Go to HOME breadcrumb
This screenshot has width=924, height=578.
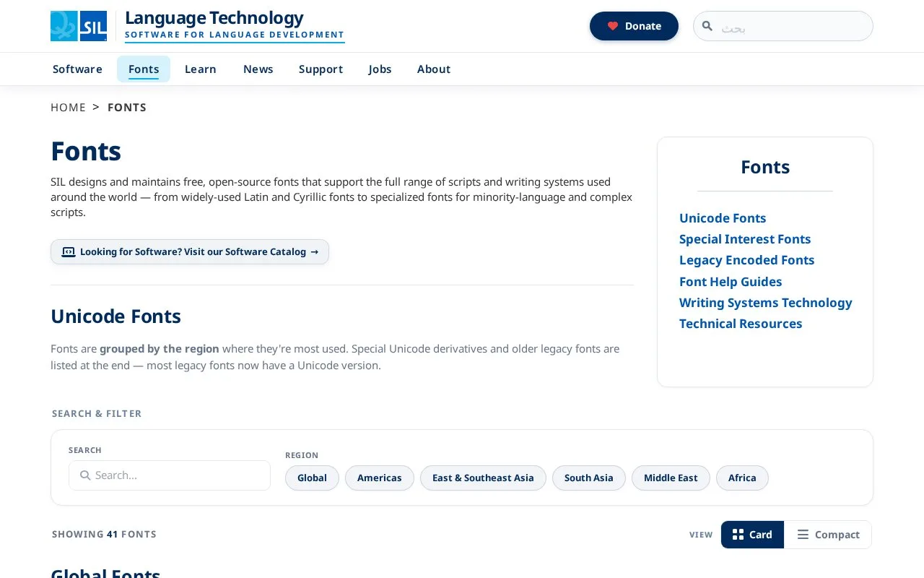68,108
